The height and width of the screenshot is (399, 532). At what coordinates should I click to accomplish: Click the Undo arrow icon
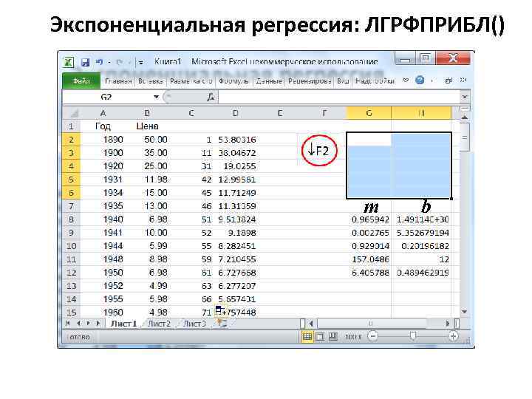pos(99,62)
